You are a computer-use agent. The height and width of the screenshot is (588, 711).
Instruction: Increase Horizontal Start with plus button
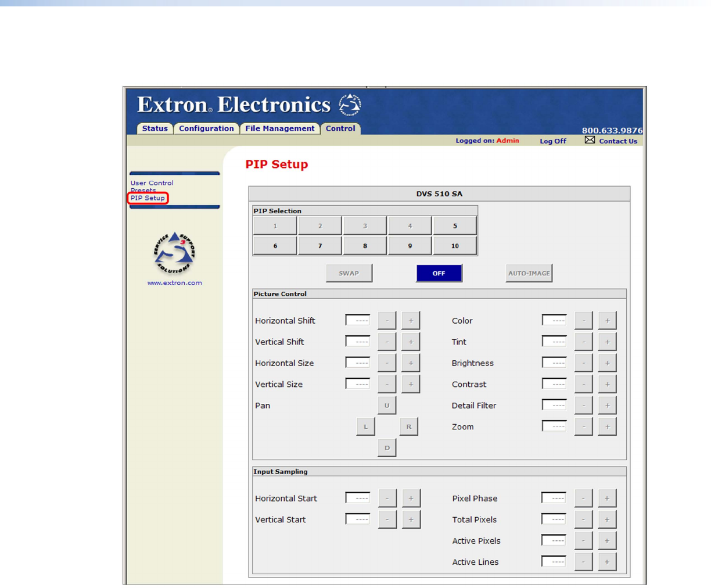coord(411,499)
